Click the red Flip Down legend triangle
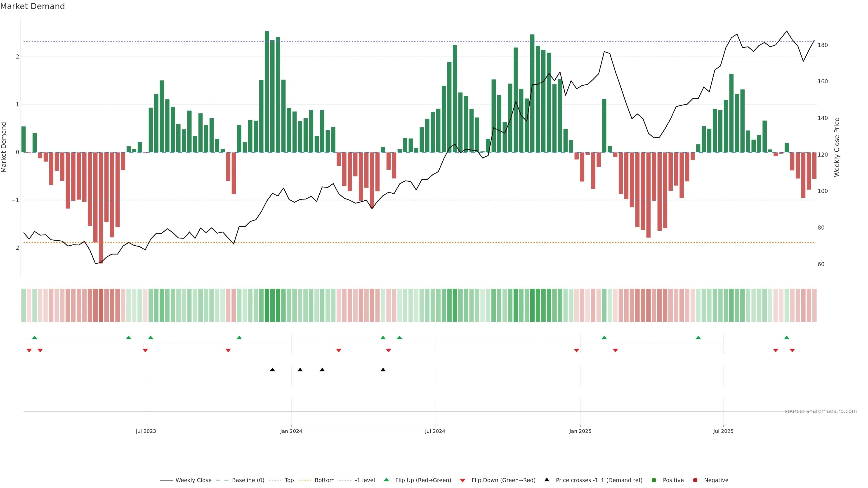Viewport: 868px width, 488px height. 463,480
